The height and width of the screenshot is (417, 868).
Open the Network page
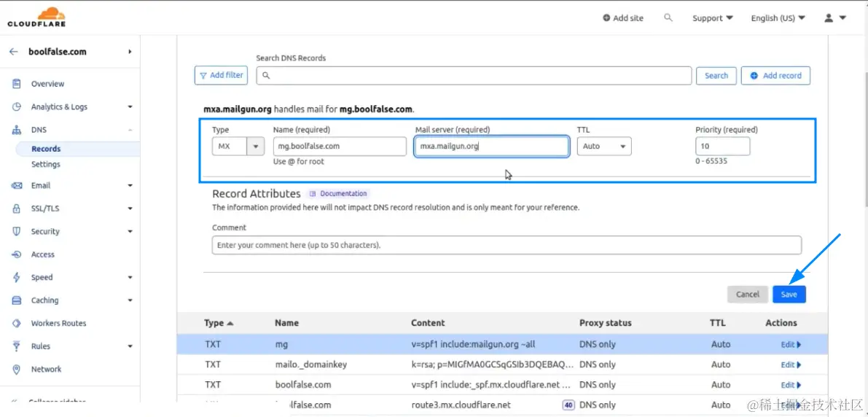[47, 370]
